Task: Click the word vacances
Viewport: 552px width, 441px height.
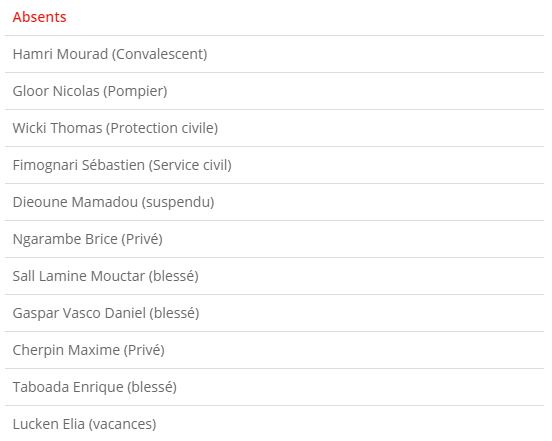Action: click(x=122, y=424)
